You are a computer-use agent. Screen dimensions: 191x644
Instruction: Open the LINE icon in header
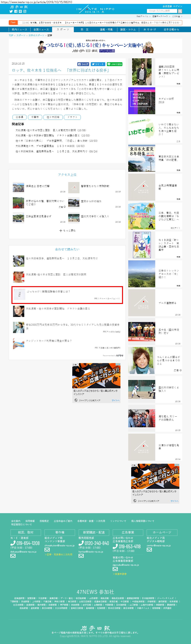pyautogui.click(x=20, y=11)
